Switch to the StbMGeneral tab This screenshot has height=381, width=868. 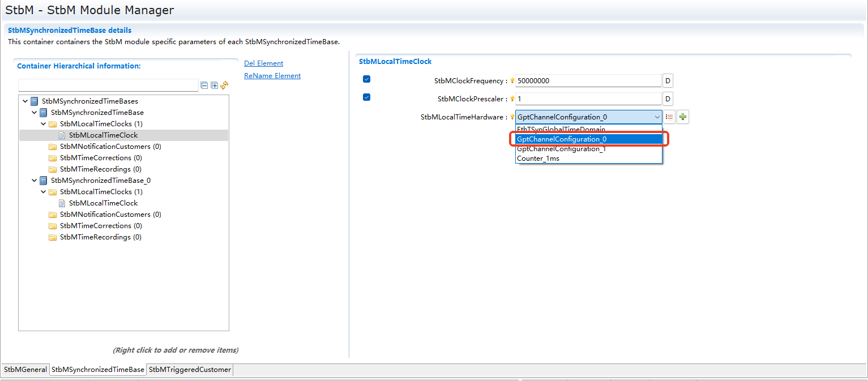click(25, 370)
